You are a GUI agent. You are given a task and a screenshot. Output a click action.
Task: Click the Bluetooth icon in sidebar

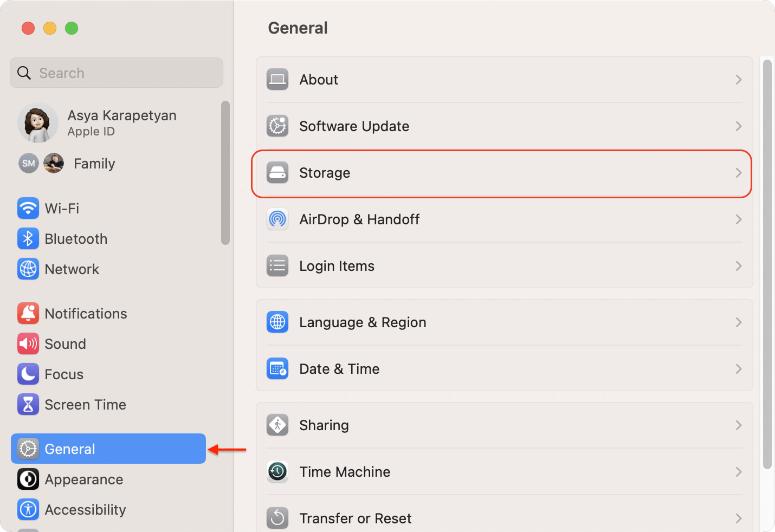[28, 239]
